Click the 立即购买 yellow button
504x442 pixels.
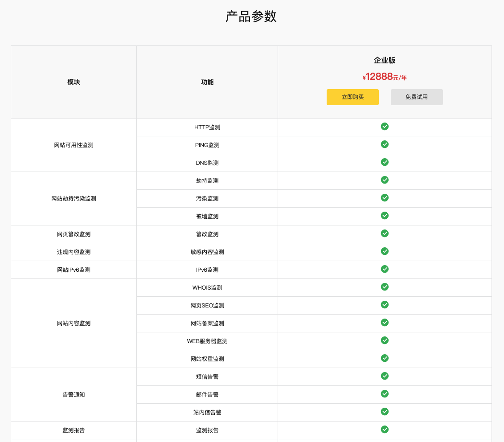click(x=352, y=97)
